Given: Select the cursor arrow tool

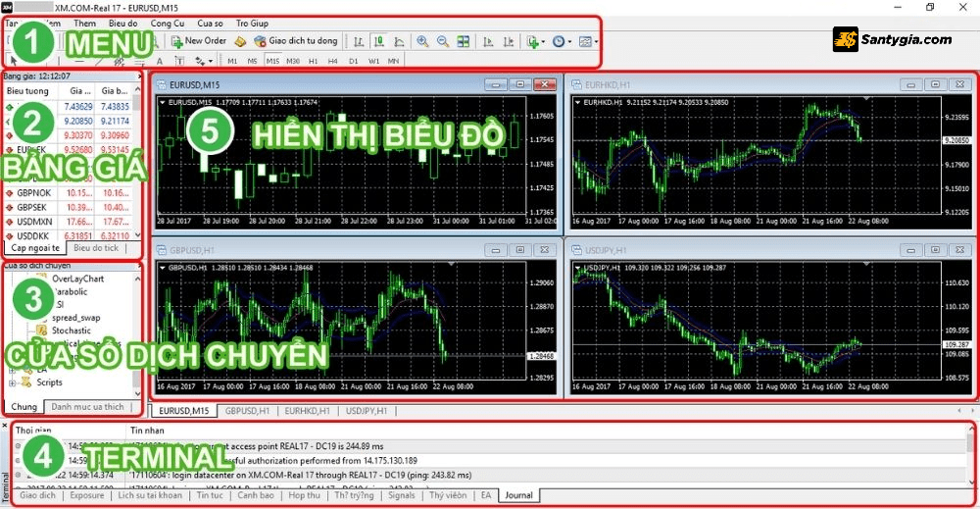Looking at the screenshot, I should tap(14, 61).
